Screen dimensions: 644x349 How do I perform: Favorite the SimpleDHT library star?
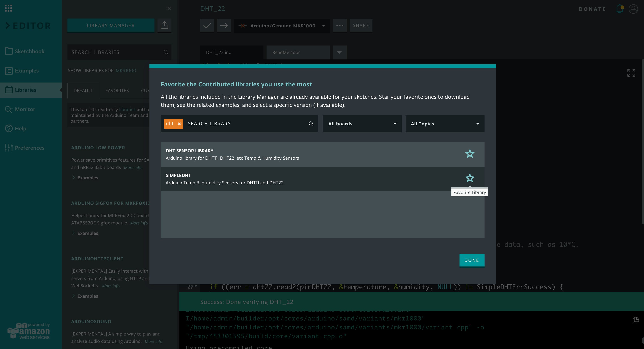coord(470,178)
